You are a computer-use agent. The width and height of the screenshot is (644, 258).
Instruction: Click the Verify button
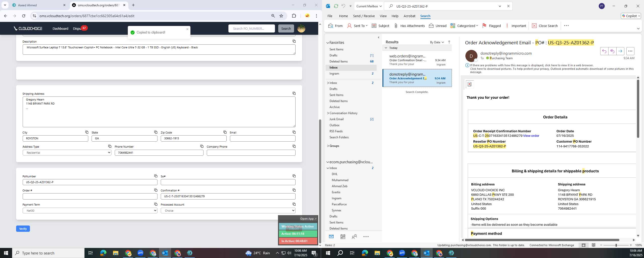click(x=23, y=229)
